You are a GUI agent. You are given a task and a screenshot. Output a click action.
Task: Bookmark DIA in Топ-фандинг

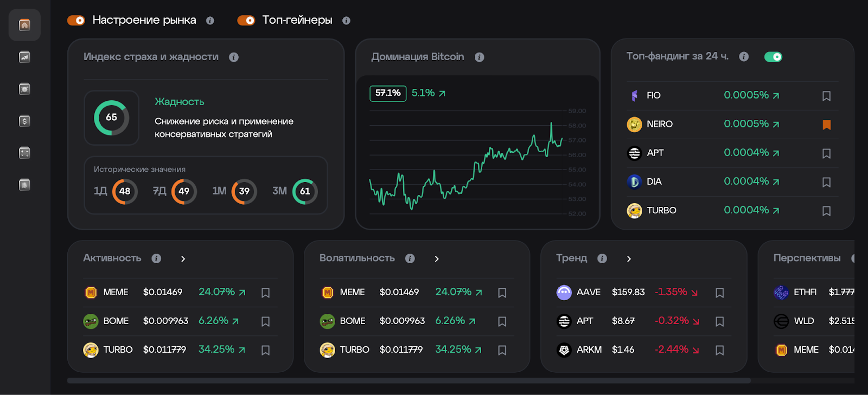(x=826, y=182)
